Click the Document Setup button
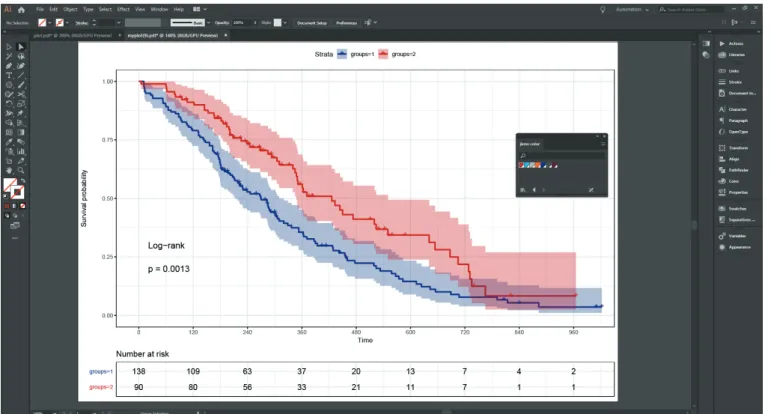This screenshot has height=414, width=771. pyautogui.click(x=312, y=23)
